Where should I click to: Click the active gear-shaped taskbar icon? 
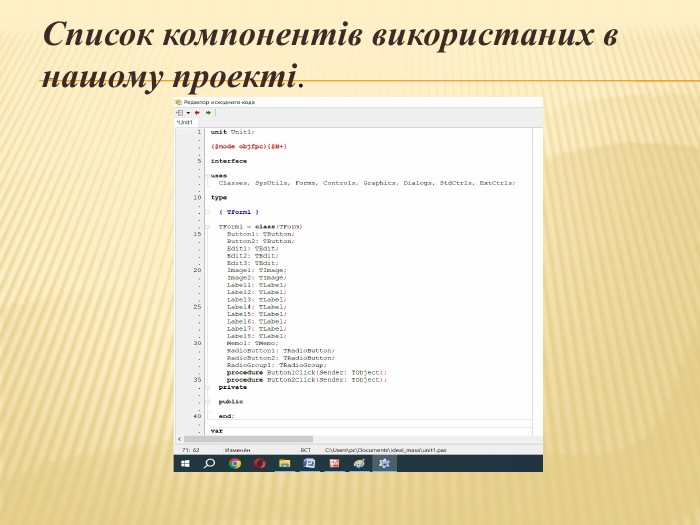tap(384, 464)
